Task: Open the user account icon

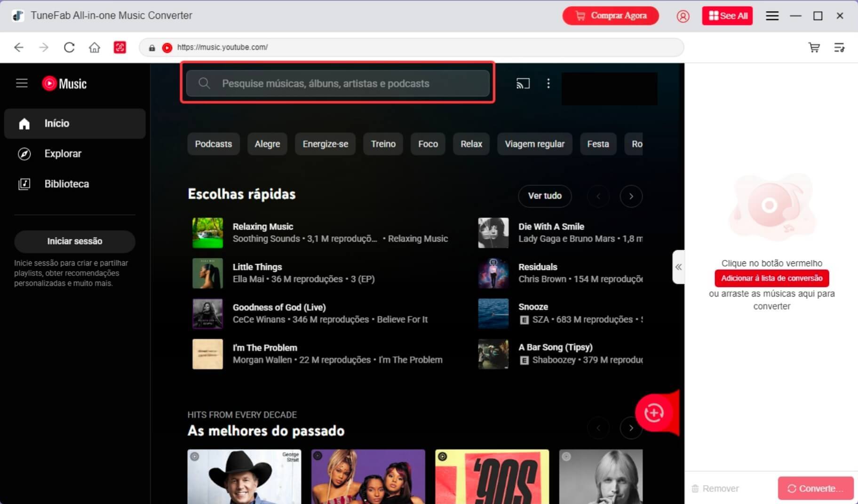Action: tap(683, 16)
